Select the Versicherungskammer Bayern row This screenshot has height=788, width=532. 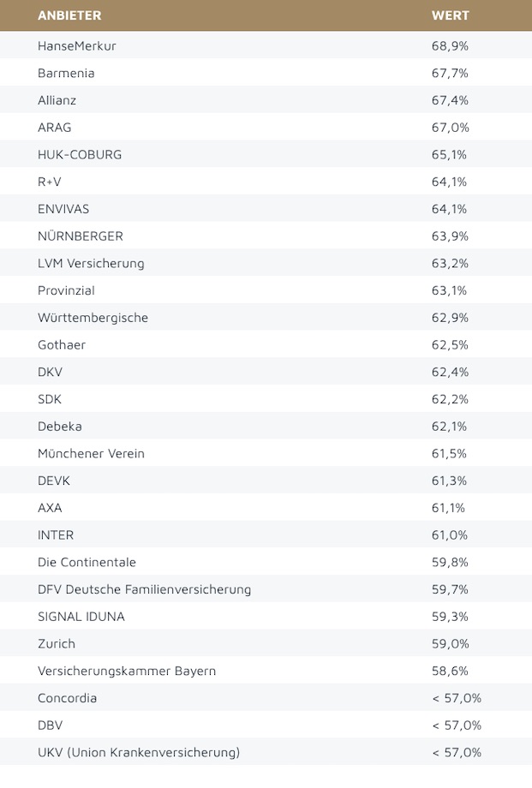pos(127,671)
